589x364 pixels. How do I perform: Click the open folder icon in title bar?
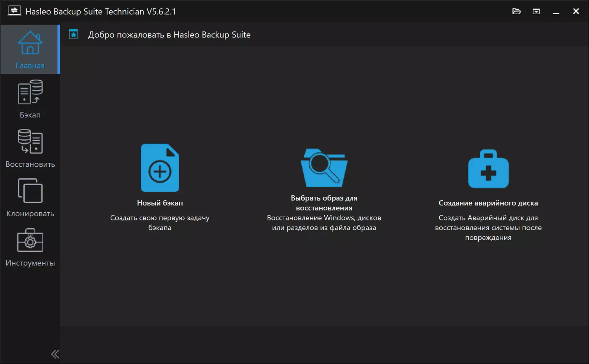click(516, 11)
